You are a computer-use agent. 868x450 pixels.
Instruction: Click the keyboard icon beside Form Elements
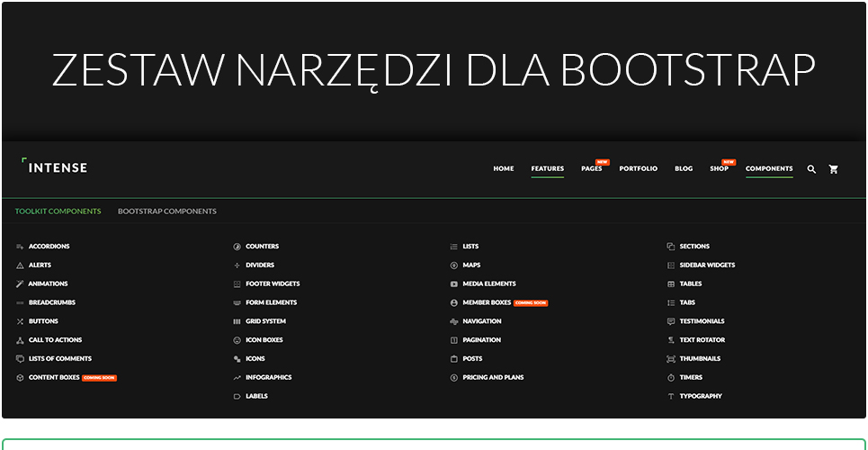[x=237, y=303]
